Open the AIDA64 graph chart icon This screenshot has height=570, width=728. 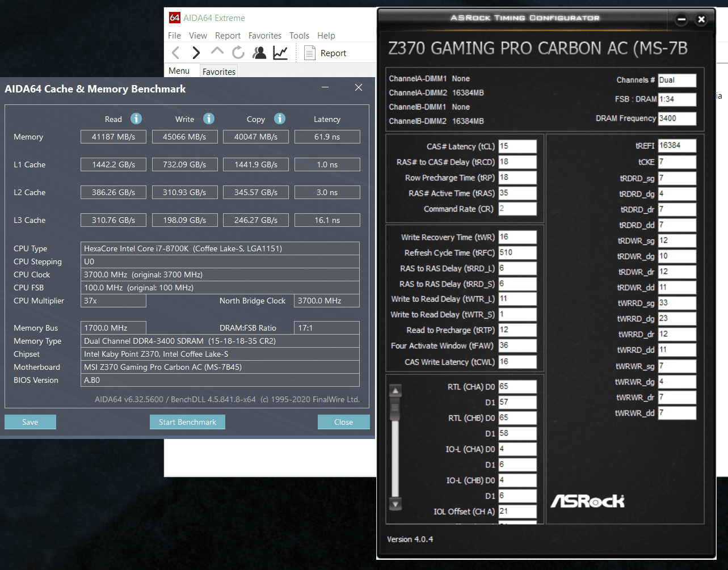(280, 53)
